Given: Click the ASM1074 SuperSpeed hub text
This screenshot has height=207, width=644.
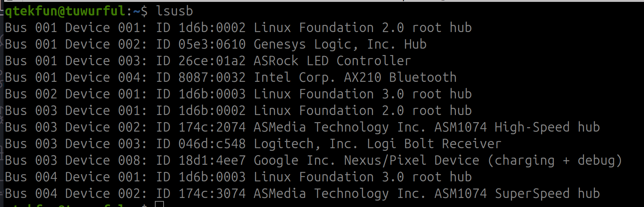Looking at the screenshot, I should point(517,193).
